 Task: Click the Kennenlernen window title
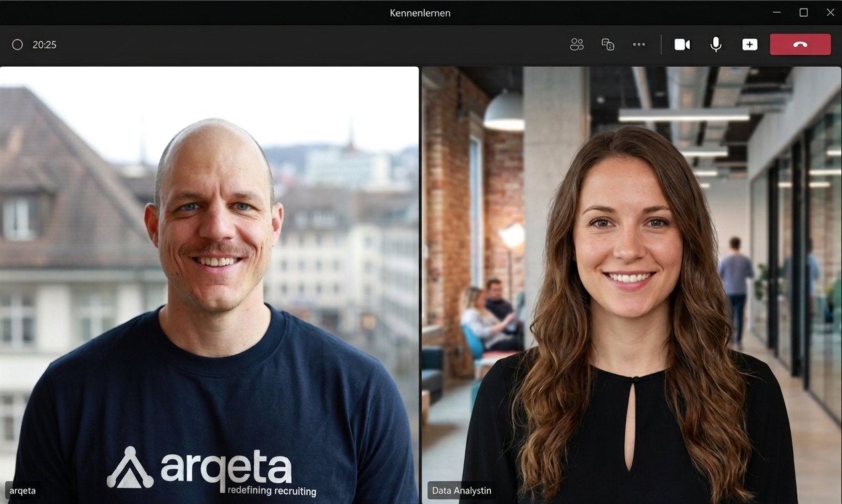click(x=420, y=13)
